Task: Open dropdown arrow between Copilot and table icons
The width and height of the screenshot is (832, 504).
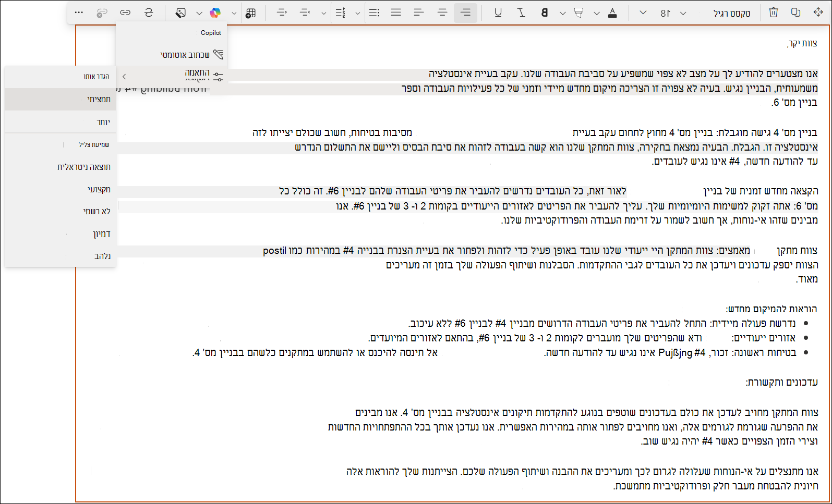Action: pyautogui.click(x=234, y=13)
